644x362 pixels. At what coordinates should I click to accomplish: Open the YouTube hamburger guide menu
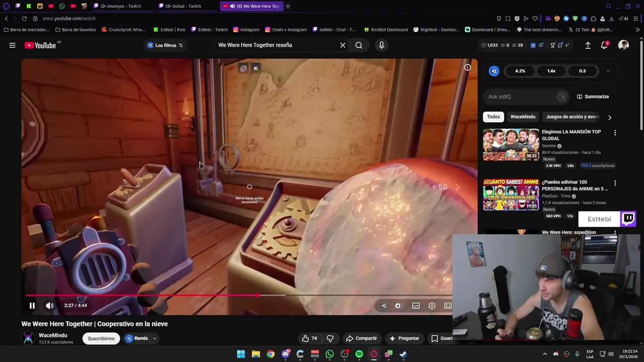point(12,45)
